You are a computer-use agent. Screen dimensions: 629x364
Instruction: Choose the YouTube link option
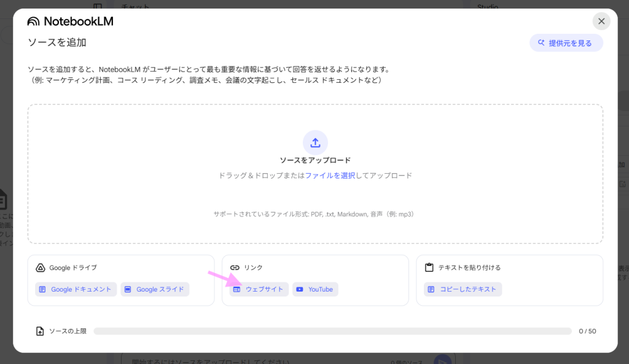click(315, 290)
